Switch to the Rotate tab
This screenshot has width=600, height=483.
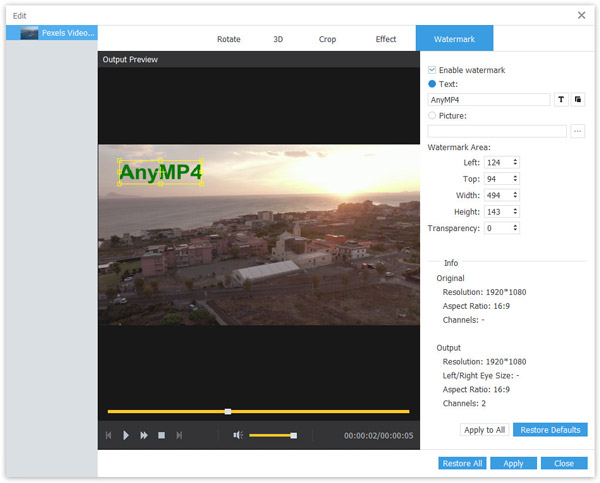tap(228, 39)
